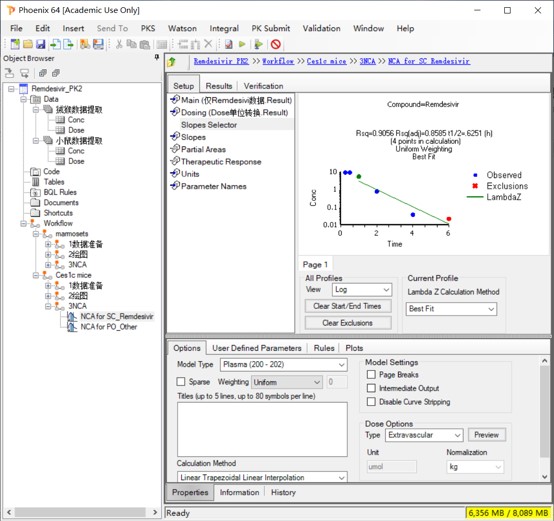
Task: Switch to the Results tab
Action: coord(219,86)
